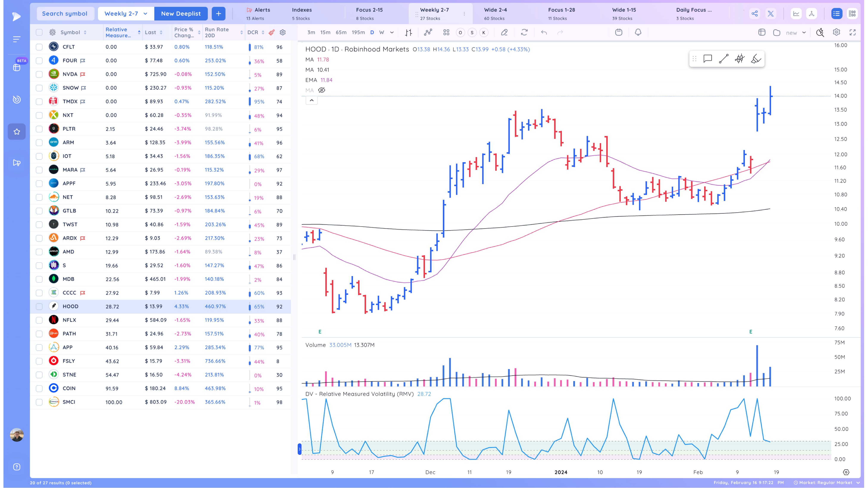Click the alert bell icon
Viewport: 868px width, 488px height.
638,32
